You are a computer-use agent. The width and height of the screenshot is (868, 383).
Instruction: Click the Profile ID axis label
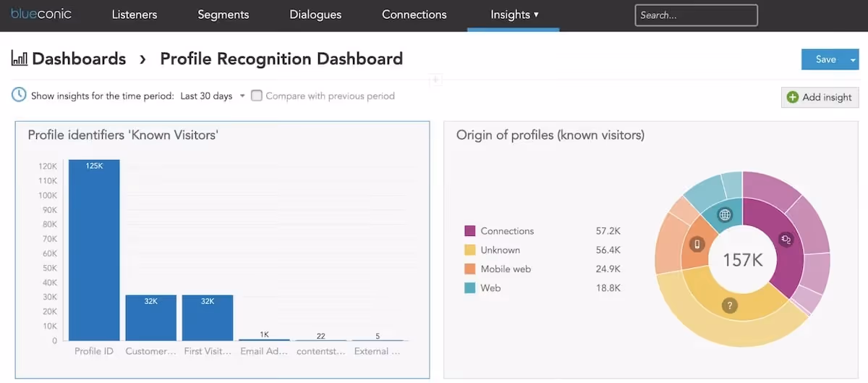click(94, 352)
